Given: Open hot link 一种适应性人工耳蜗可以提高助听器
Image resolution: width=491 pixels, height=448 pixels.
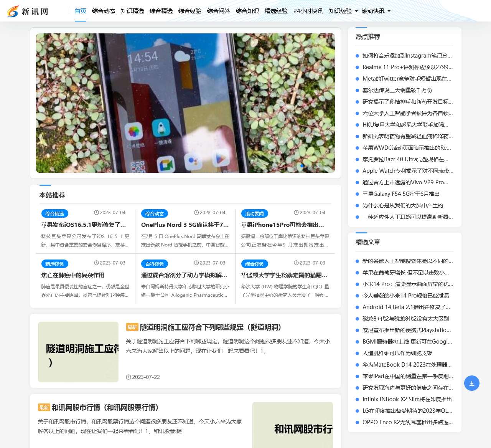Looking at the screenshot, I should [x=407, y=217].
